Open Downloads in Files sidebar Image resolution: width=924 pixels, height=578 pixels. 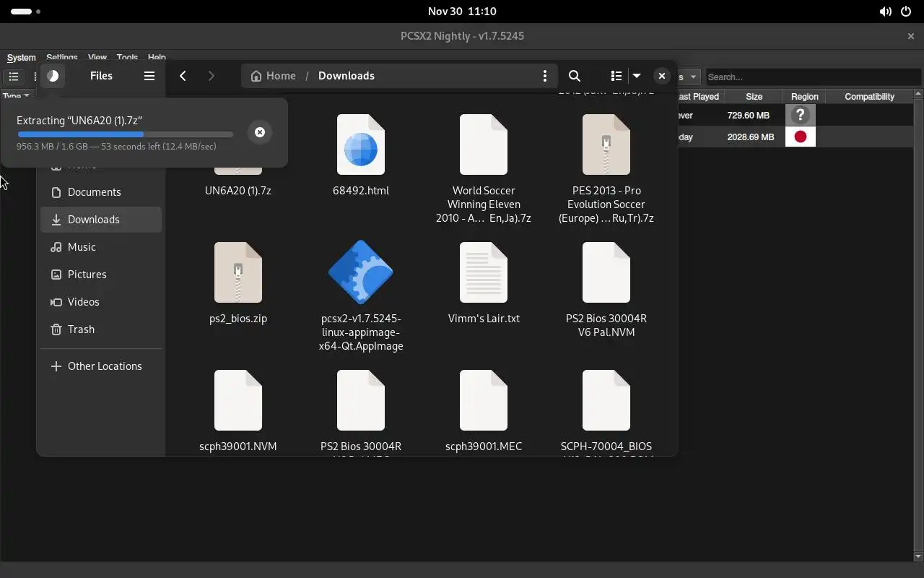click(x=101, y=220)
